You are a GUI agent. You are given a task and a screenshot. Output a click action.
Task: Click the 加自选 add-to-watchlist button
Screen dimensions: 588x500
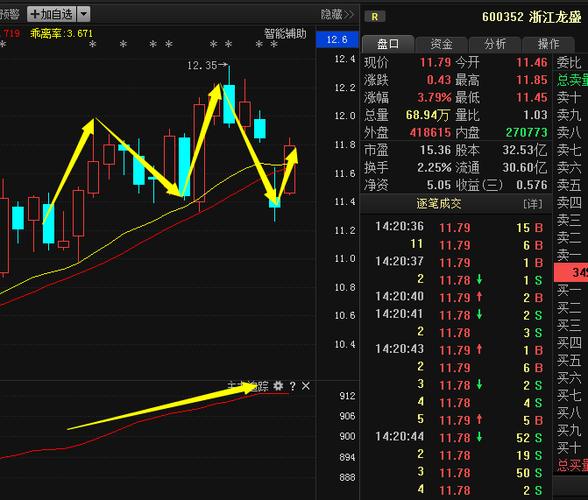pos(51,15)
